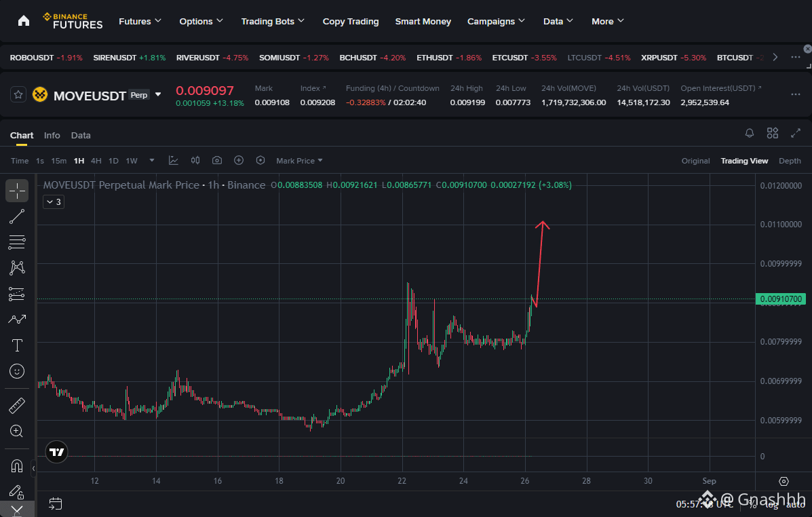Toggle lock all drawings pencil icon

pos(17,491)
